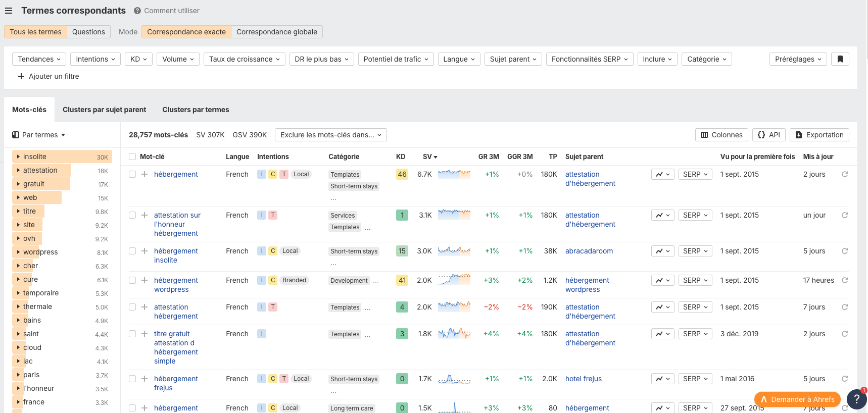Check the hébergement insolite checkbox
The height and width of the screenshot is (413, 868).
tap(132, 251)
